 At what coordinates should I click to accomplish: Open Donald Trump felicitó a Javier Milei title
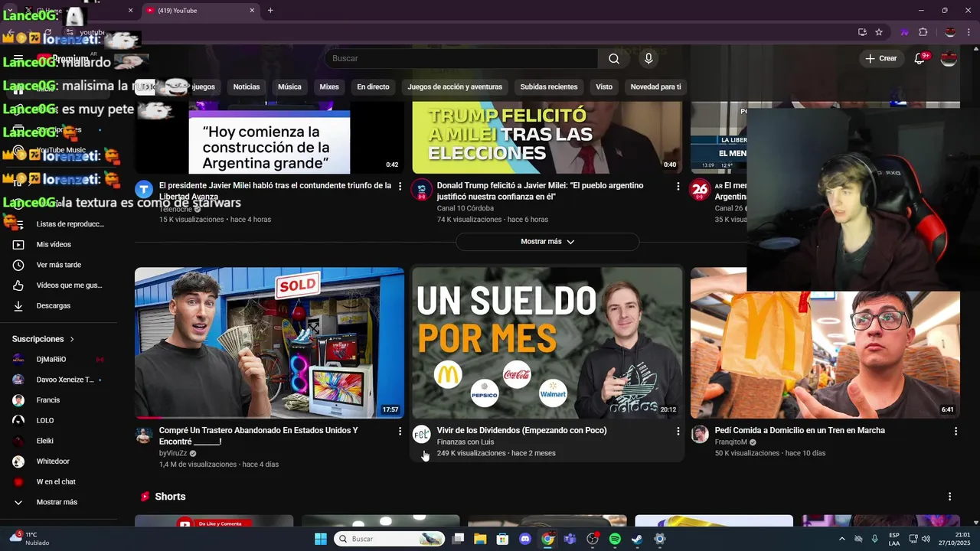pos(540,191)
